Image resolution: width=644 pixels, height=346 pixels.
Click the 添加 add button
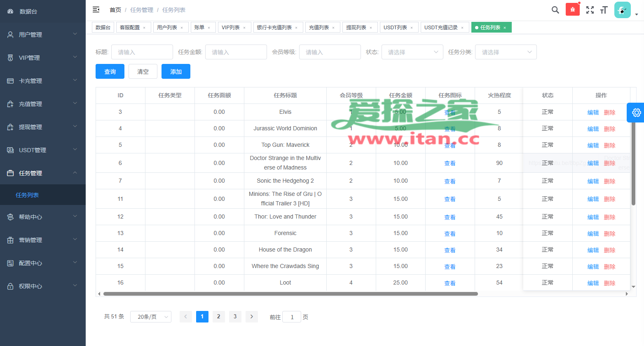click(176, 71)
